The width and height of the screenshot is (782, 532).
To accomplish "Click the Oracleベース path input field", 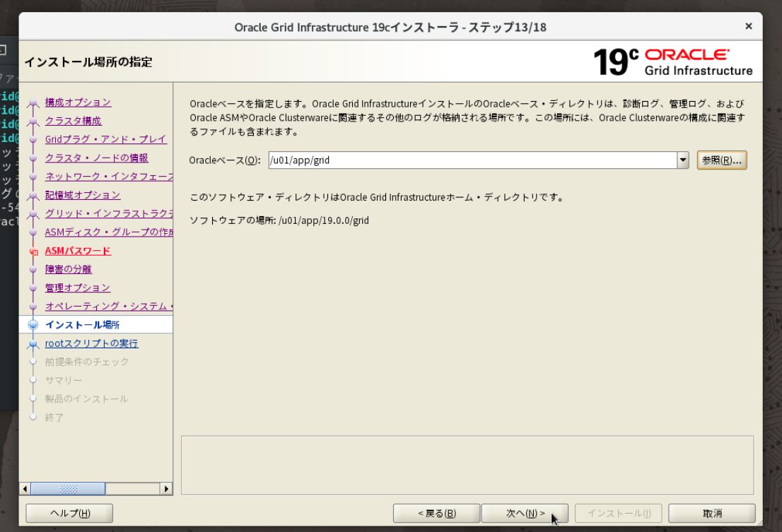I will click(x=472, y=160).
